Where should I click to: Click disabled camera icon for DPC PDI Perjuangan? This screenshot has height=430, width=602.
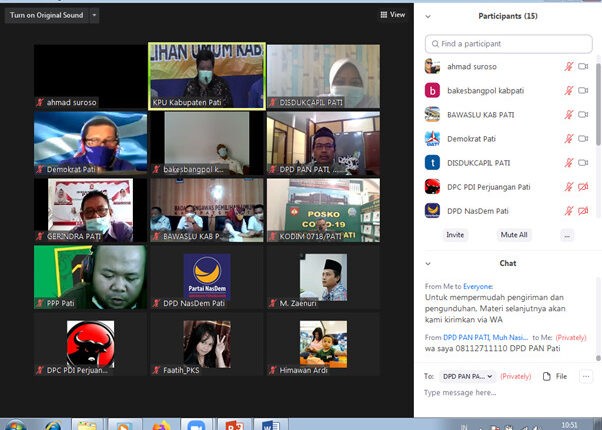583,186
